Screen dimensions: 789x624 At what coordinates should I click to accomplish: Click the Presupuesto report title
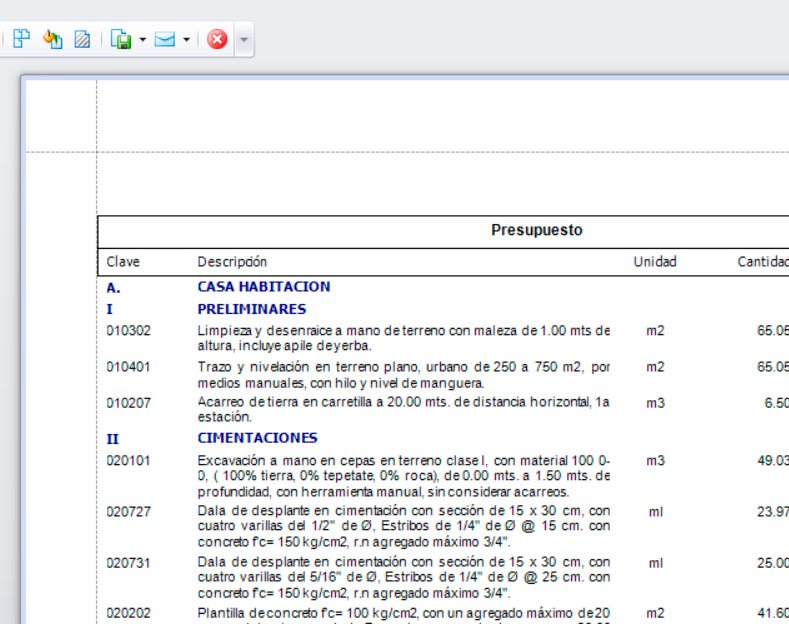click(536, 230)
